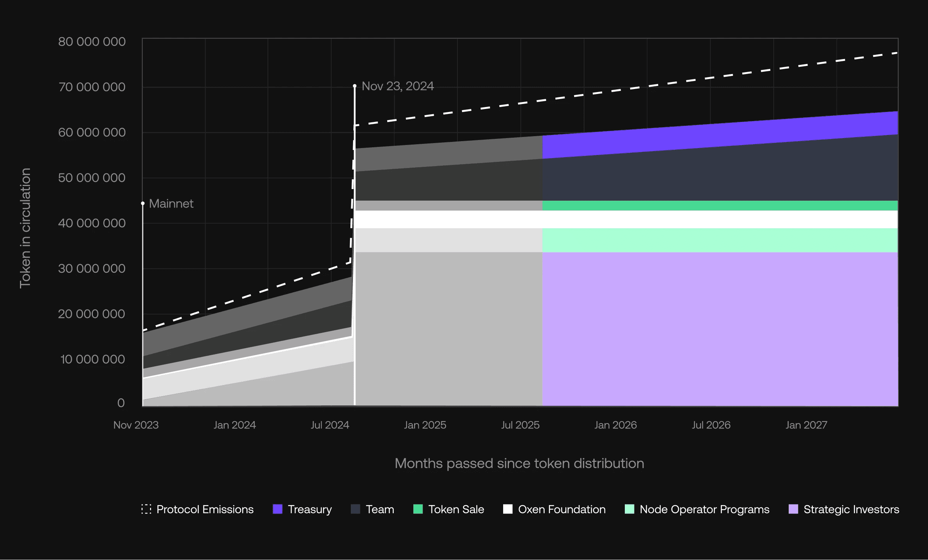Click the Nov 23, 2024 marker dot
Viewport: 928px width, 560px height.
(x=355, y=86)
